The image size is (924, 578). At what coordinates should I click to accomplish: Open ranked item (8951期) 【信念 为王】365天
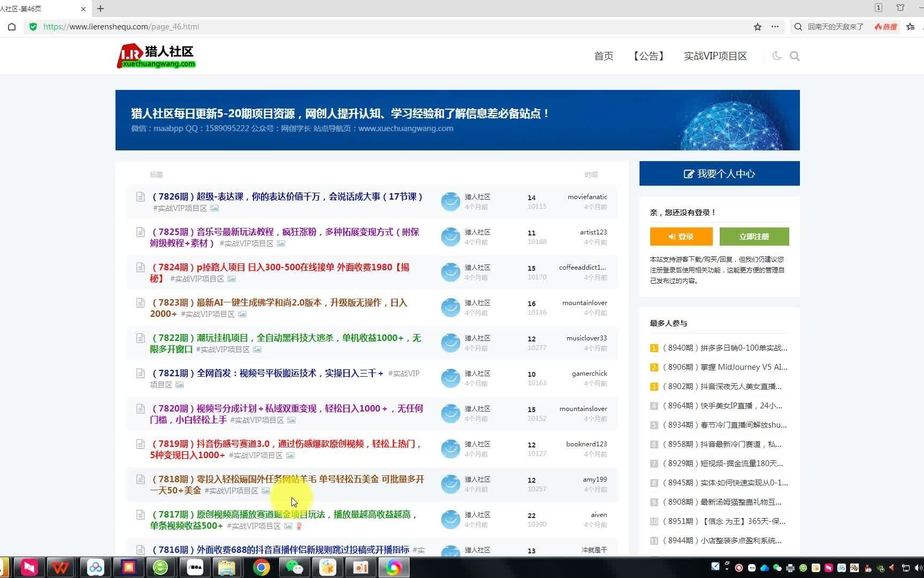[x=723, y=521]
